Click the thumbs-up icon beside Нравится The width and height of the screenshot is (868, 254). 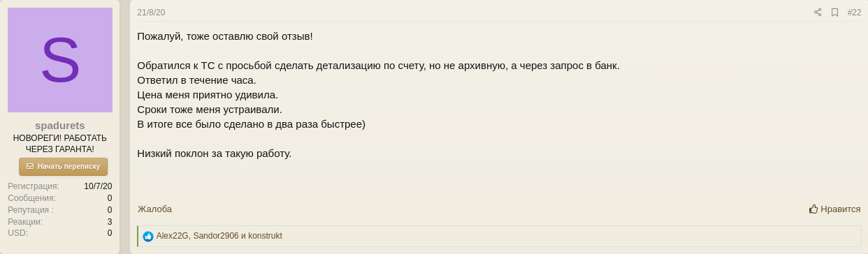pos(813,209)
